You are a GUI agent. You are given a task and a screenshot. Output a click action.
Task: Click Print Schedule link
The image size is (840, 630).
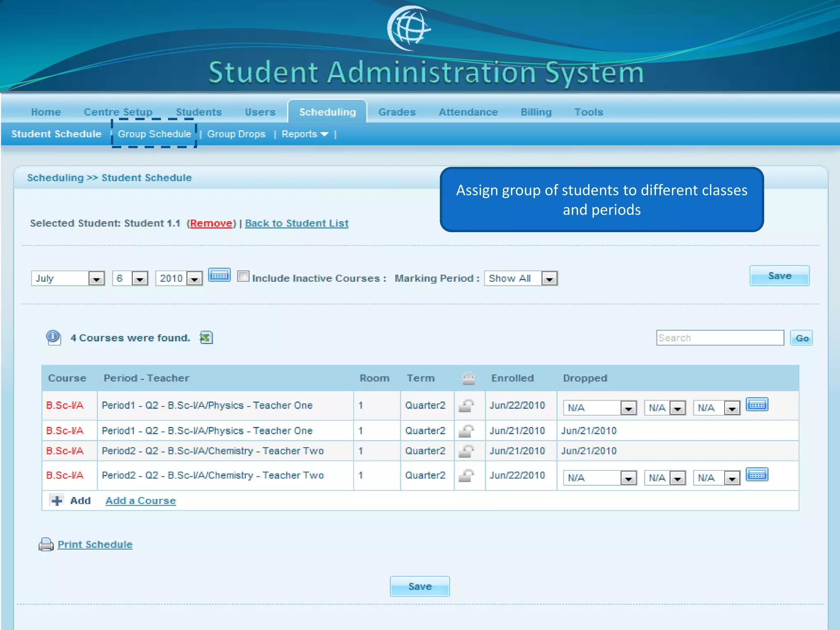95,544
